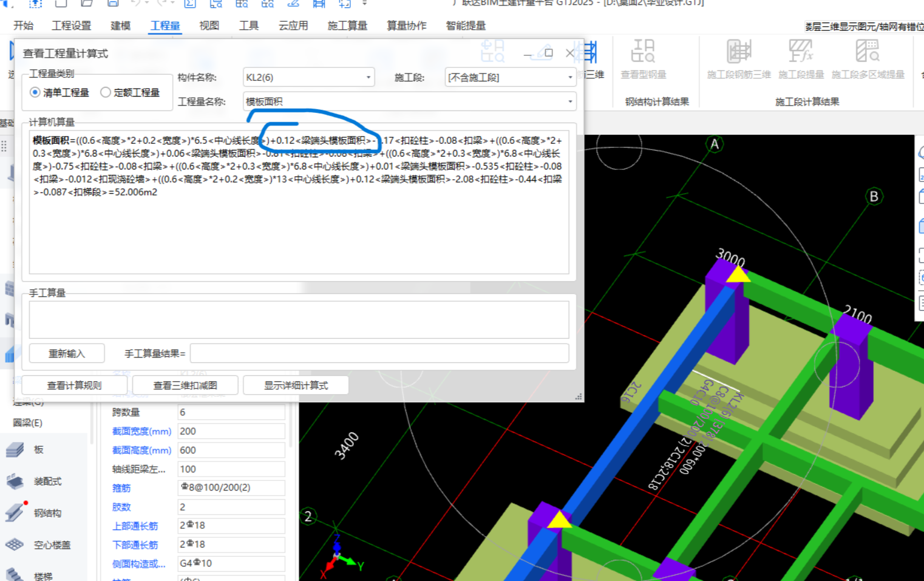Click the 板 category icon

coord(15,450)
